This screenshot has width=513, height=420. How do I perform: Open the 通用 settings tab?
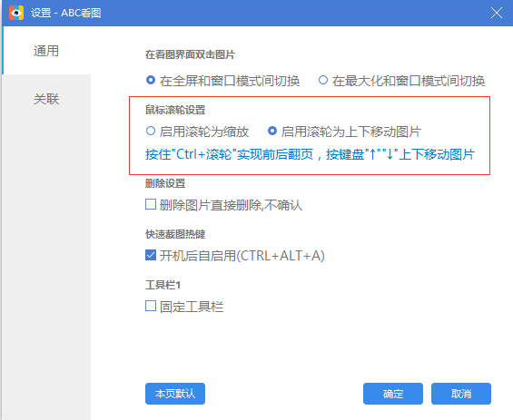tap(46, 51)
